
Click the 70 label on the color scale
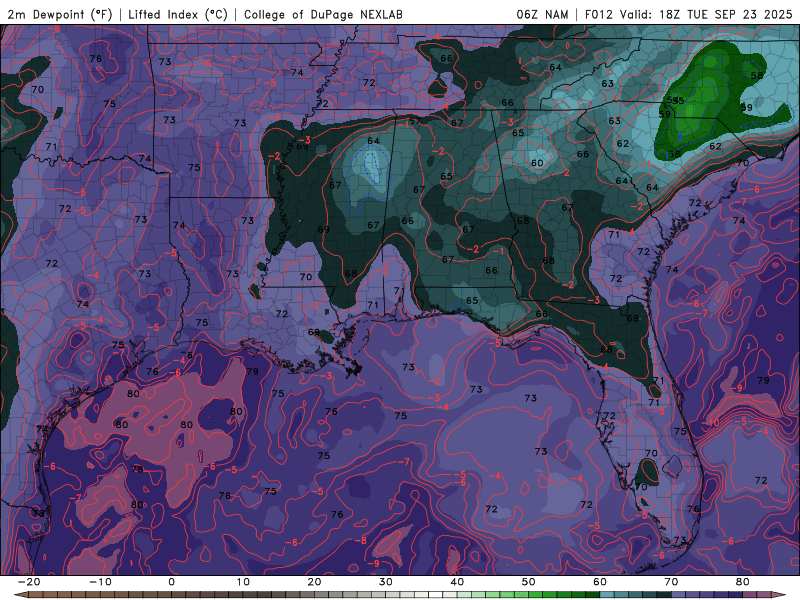click(x=671, y=582)
